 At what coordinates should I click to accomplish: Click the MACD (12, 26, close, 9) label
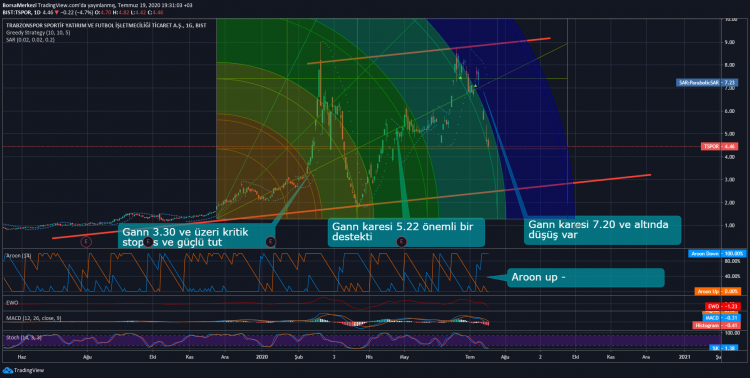click(x=33, y=318)
